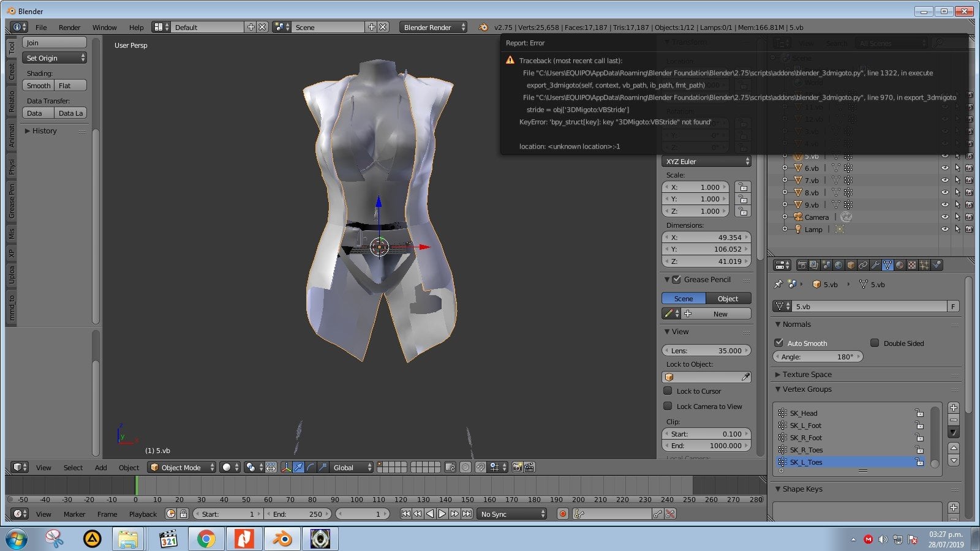
Task: Toggle Auto Smooth checkbox
Action: (x=779, y=343)
